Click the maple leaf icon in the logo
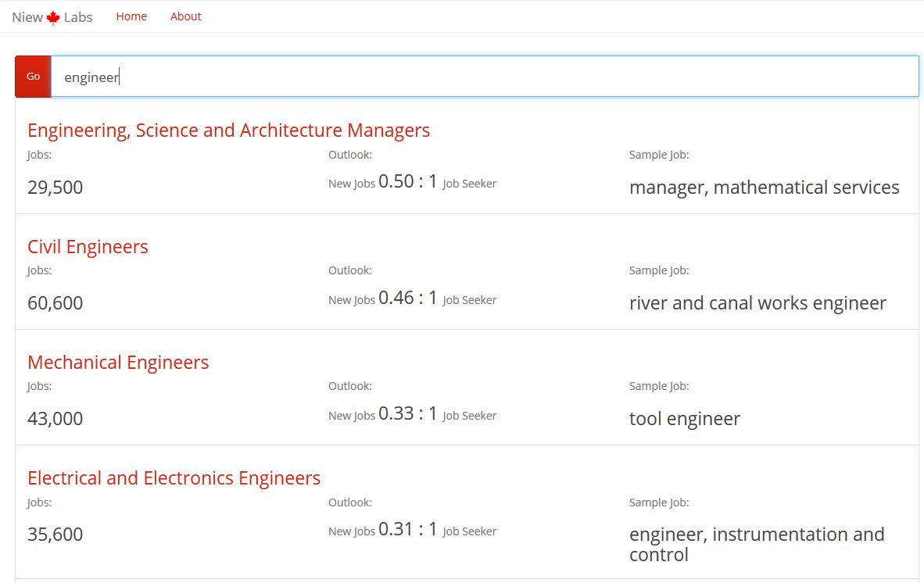This screenshot has width=924, height=583. (53, 17)
